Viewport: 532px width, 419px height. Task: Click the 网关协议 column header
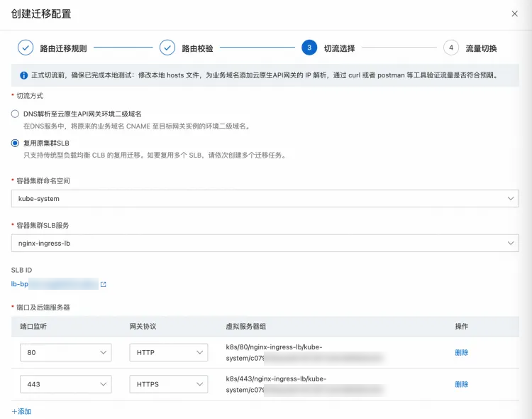coord(143,326)
